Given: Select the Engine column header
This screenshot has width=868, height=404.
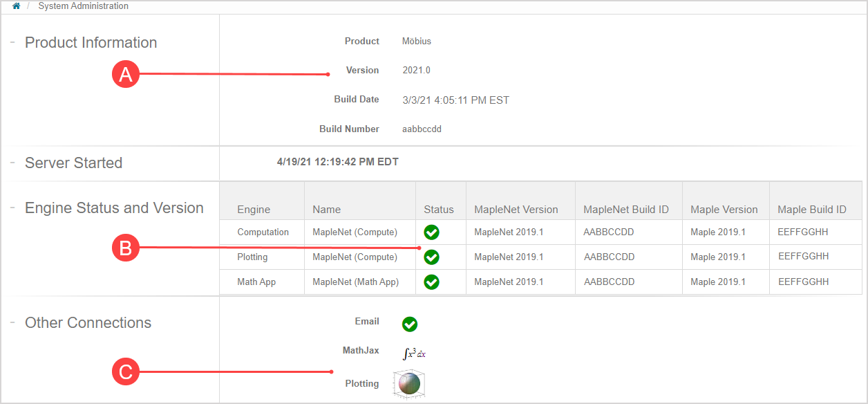Looking at the screenshot, I should point(254,209).
